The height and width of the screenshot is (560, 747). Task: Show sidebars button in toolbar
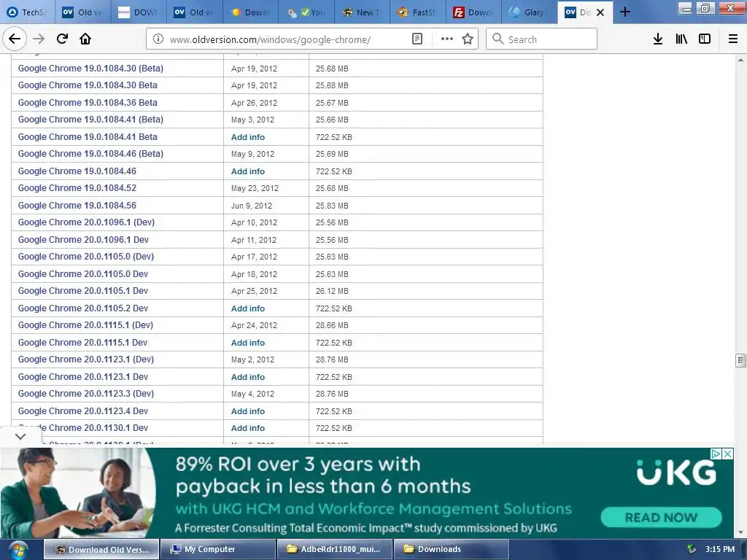coord(705,39)
